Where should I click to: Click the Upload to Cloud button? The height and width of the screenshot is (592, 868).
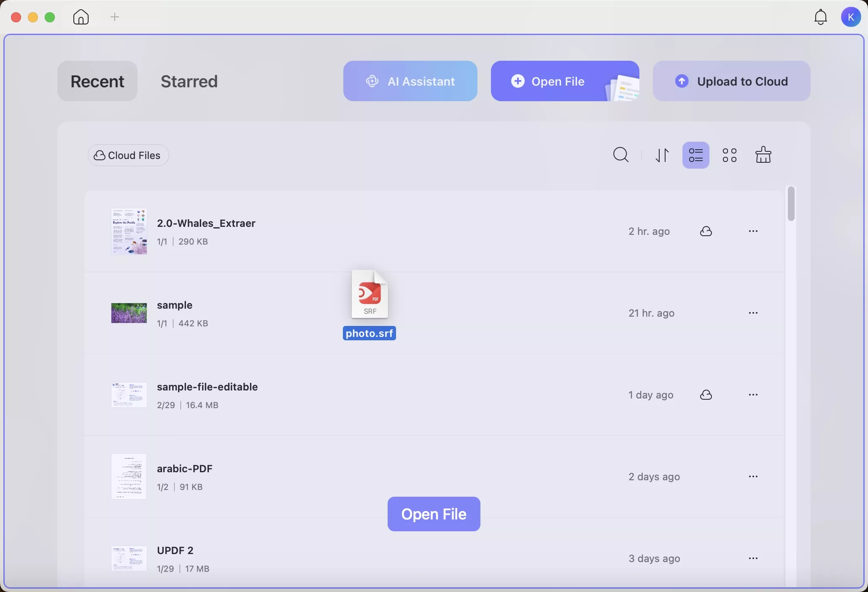[x=731, y=81]
